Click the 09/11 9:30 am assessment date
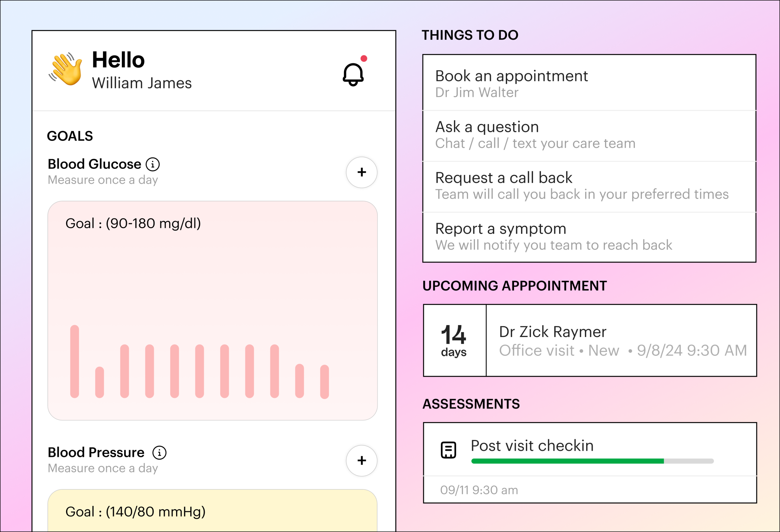Screen dimensions: 780x532 point(479,490)
